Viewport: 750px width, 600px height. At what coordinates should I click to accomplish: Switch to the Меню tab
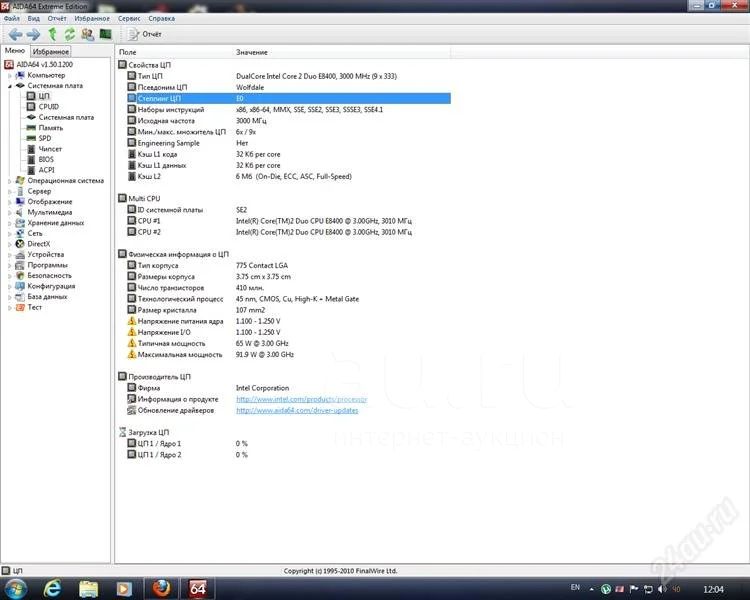15,51
